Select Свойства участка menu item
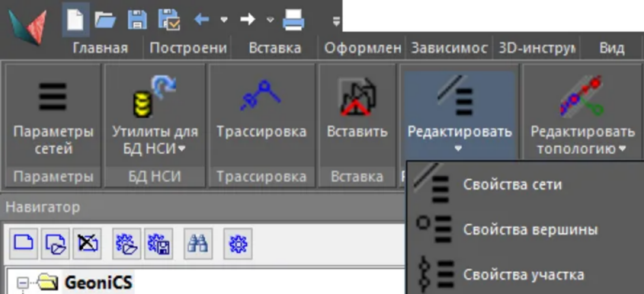 (523, 275)
